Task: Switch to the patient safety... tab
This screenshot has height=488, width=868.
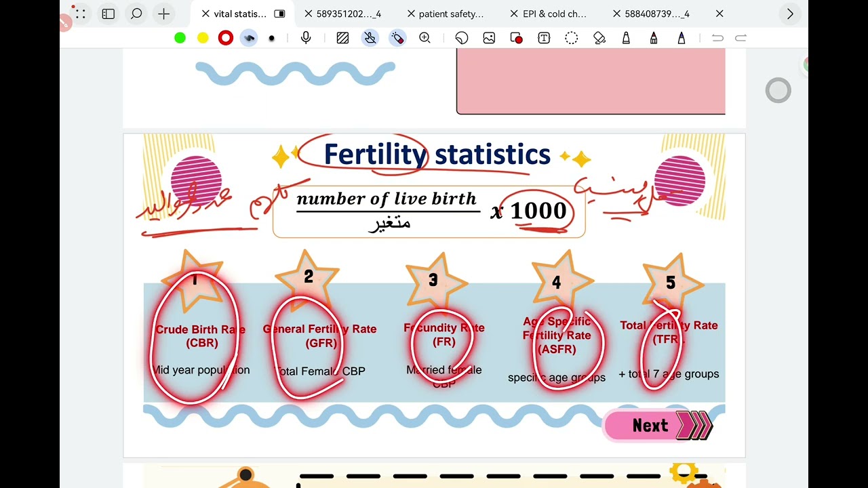Action: pyautogui.click(x=452, y=14)
